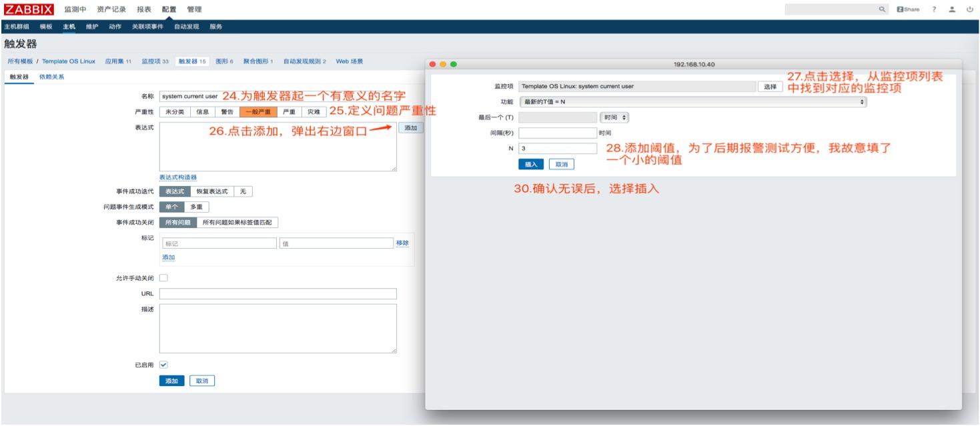Screen dimensions: 980x426
Task: Open the 自动发现规则 2 link
Action: 304,61
